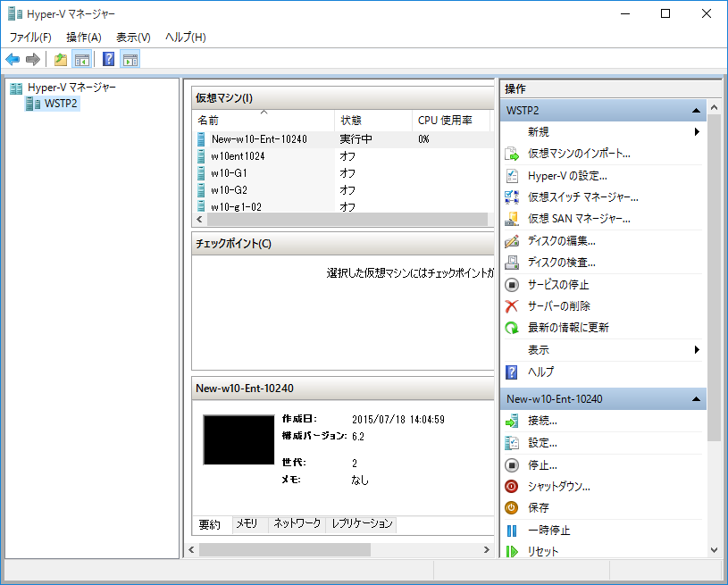Switch to the レプリケーション tab
The width and height of the screenshot is (728, 585).
[x=362, y=524]
